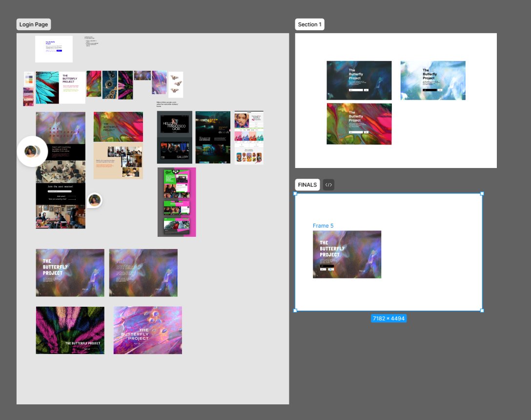The width and height of the screenshot is (531, 420).
Task: Click the 7182 × 4494 dimension badge
Action: (x=388, y=318)
